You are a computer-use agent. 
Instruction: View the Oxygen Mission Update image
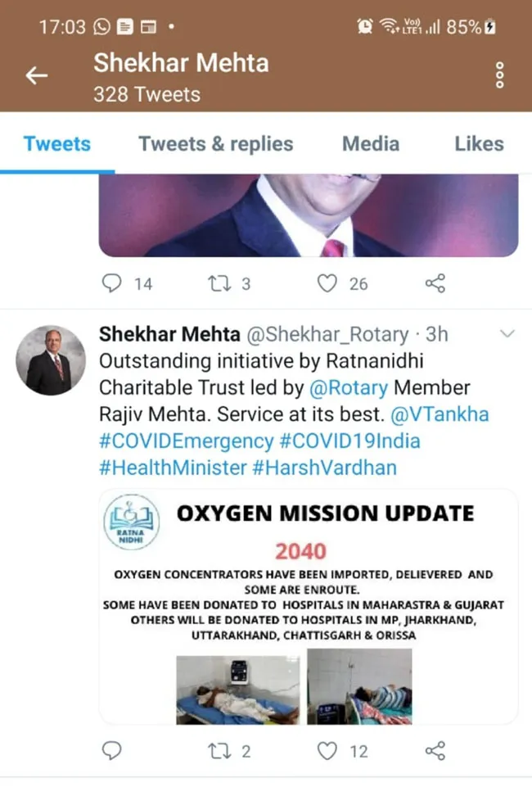coord(309,607)
